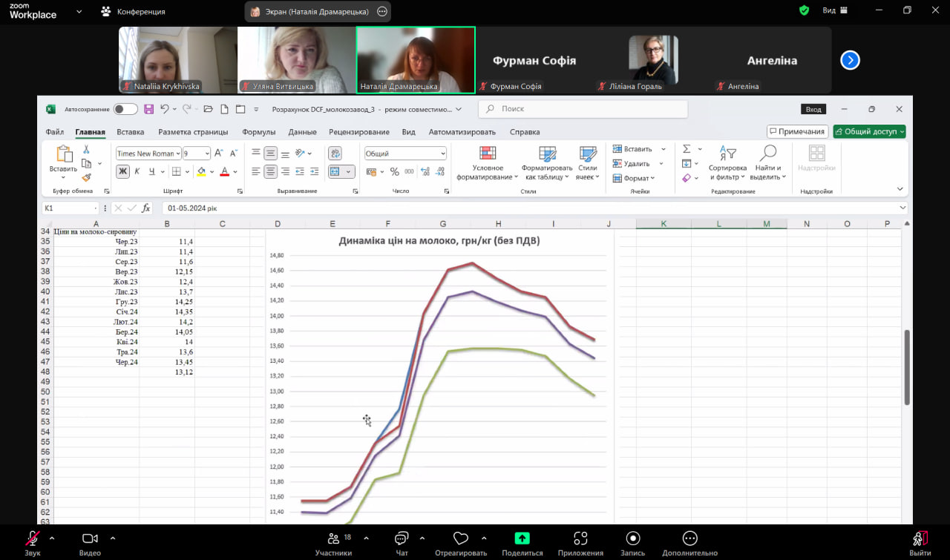Click the Вставить clipboard paste icon
This screenshot has width=950, height=560.
(64, 154)
